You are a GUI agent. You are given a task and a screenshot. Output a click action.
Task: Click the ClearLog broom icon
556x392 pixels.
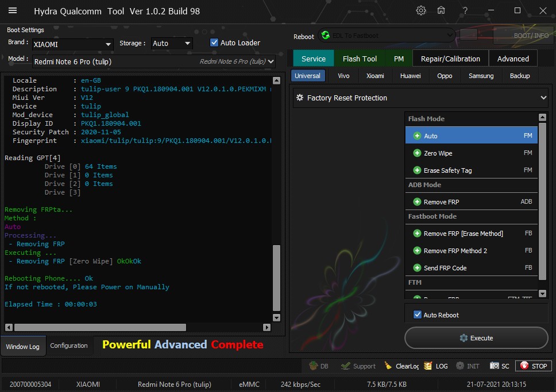(x=388, y=366)
